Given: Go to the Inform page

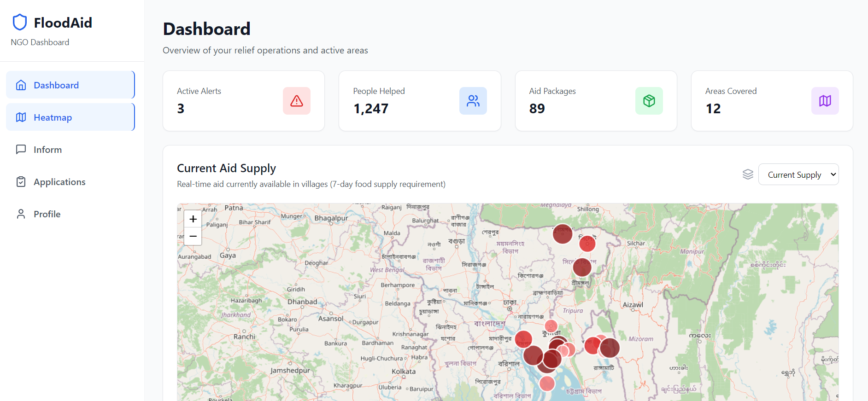Looking at the screenshot, I should [70, 149].
